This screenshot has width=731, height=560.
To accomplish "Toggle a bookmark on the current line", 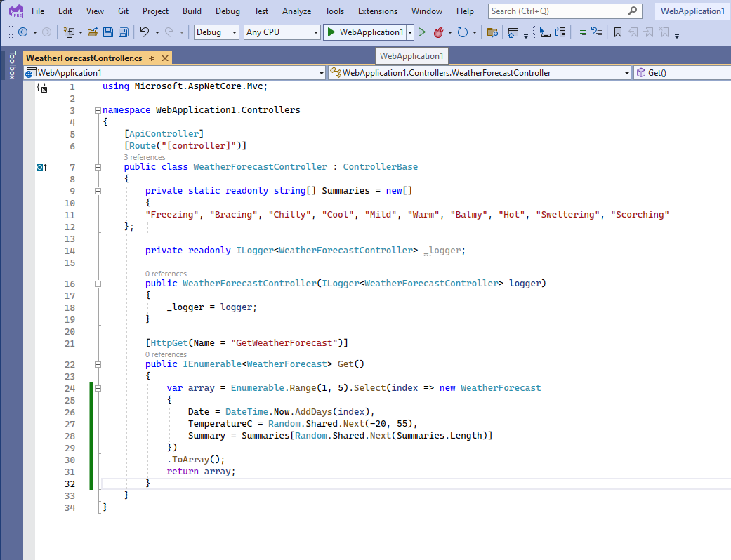I will coord(618,32).
